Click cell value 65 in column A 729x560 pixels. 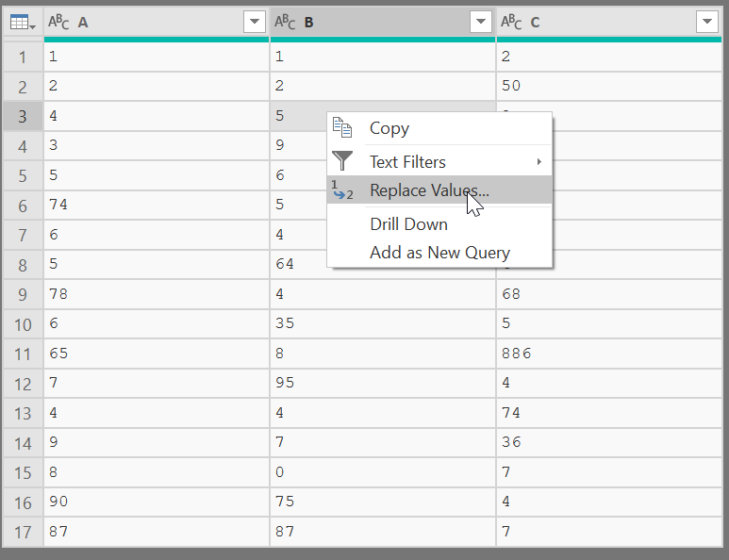(58, 354)
